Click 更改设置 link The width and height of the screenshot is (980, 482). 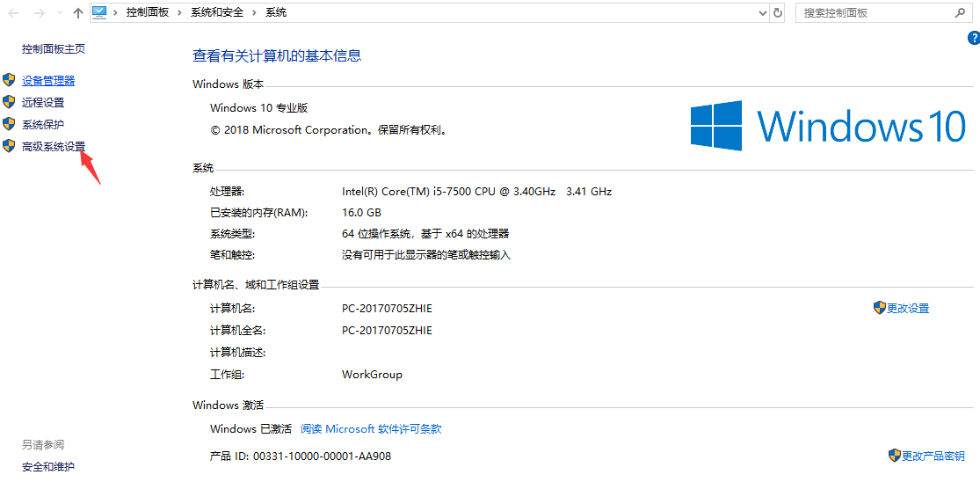tap(908, 308)
